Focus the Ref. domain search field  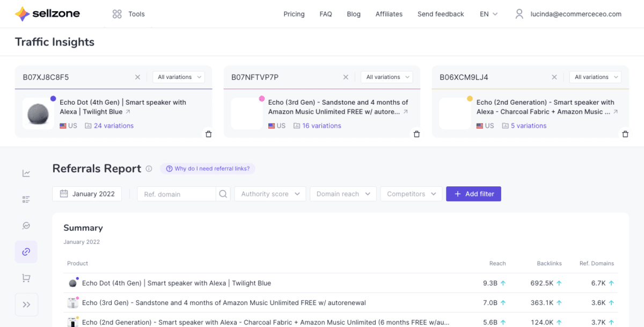177,194
